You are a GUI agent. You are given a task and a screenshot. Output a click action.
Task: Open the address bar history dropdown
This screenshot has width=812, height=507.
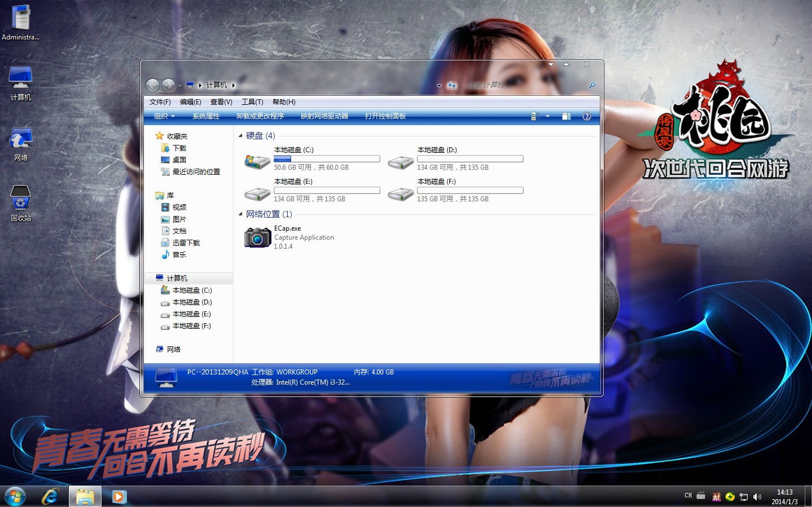point(439,86)
